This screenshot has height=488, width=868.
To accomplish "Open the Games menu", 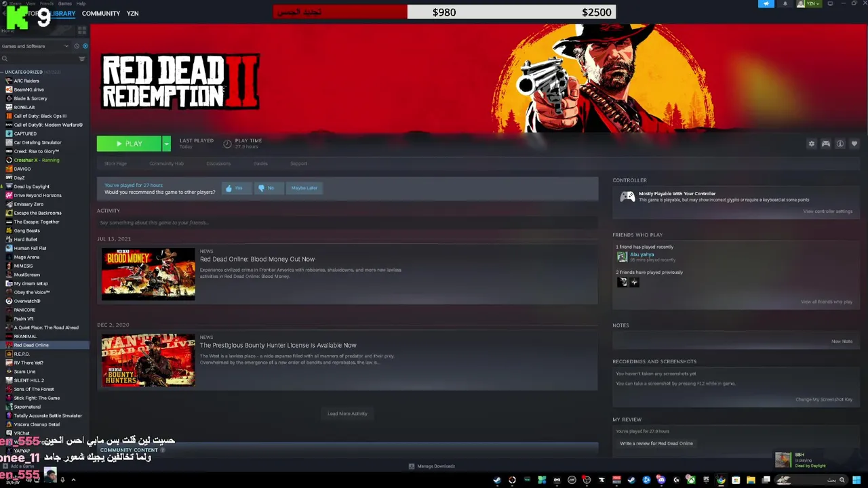I will 65,3.
